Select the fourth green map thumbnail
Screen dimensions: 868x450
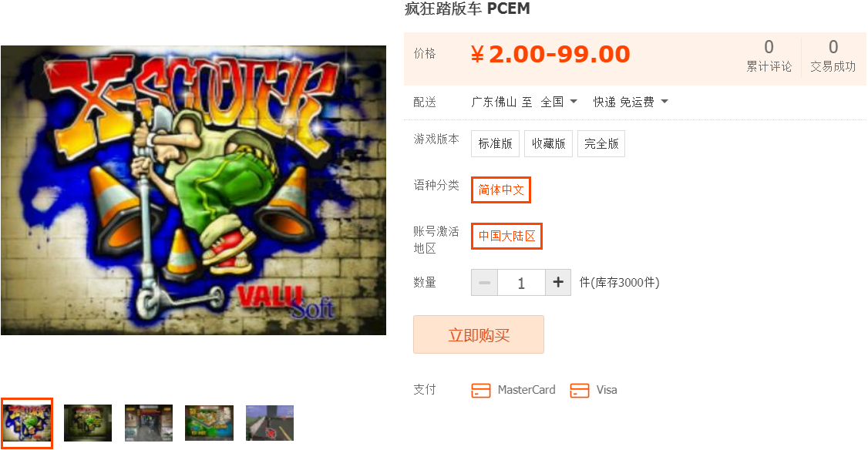[x=209, y=423]
